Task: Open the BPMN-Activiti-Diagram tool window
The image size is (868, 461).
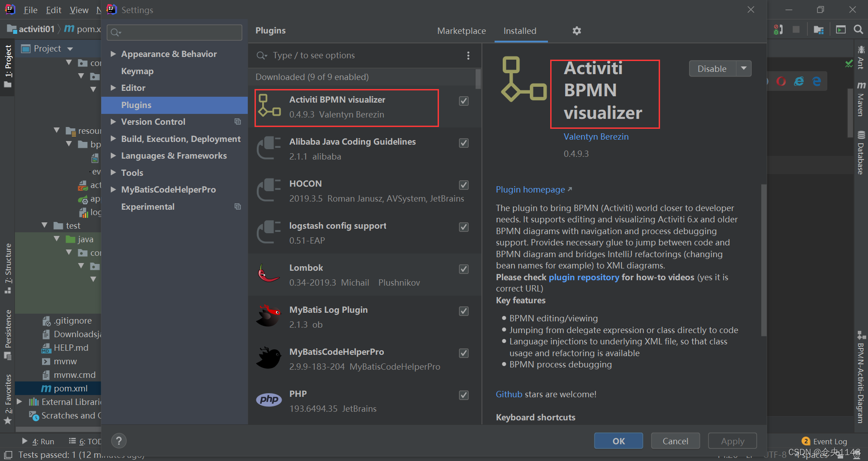Action: [861, 377]
